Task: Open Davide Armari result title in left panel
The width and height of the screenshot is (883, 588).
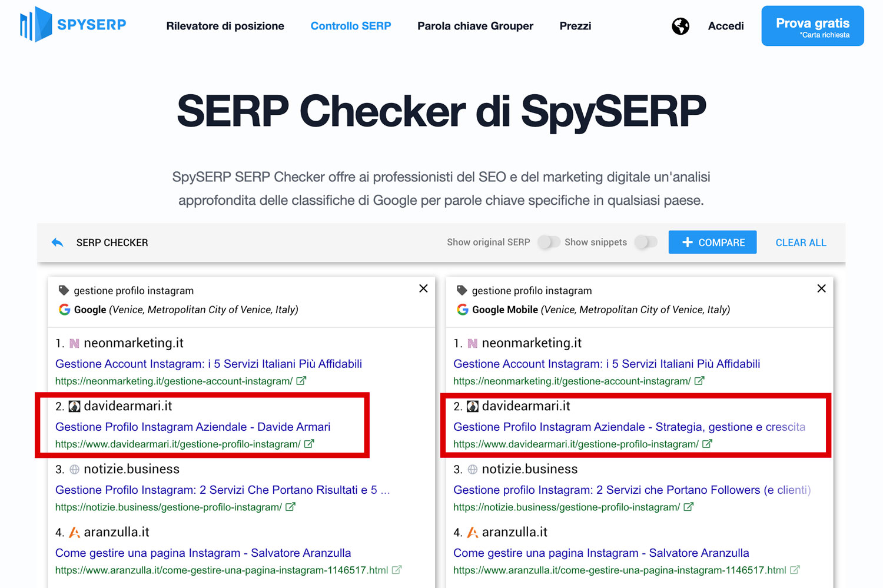Action: click(192, 427)
